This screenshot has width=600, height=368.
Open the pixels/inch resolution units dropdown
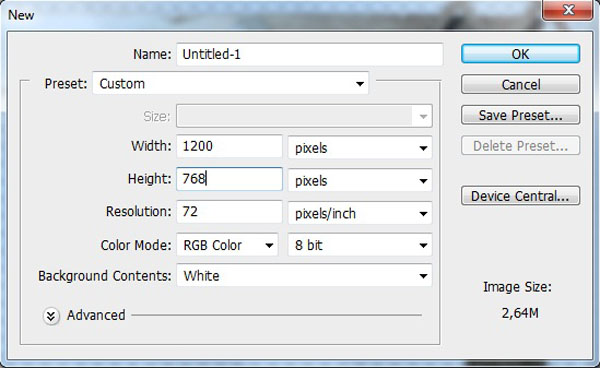(x=360, y=213)
